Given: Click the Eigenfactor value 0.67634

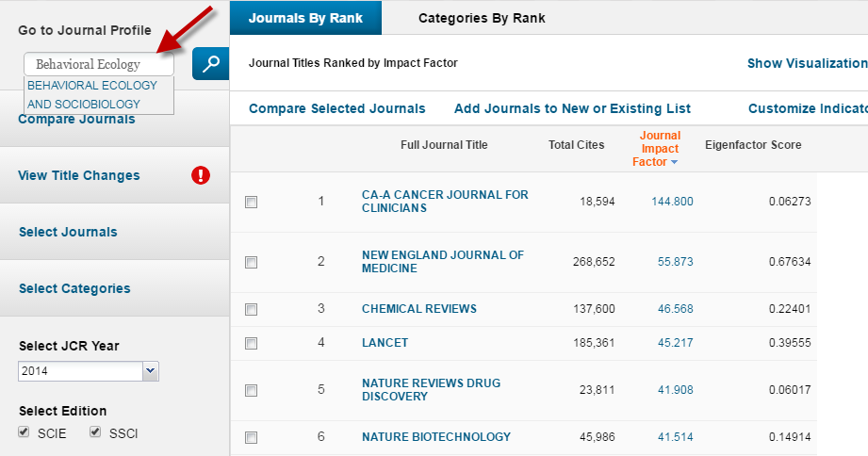Looking at the screenshot, I should (x=790, y=262).
